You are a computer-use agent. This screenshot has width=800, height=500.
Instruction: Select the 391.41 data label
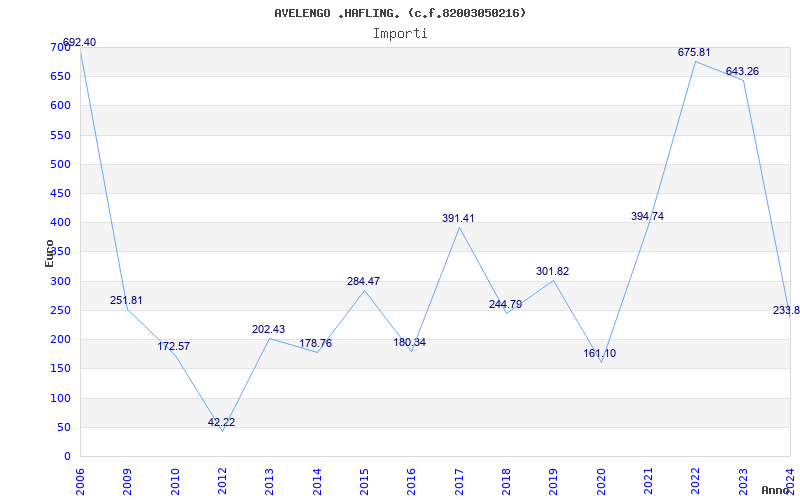[458, 218]
